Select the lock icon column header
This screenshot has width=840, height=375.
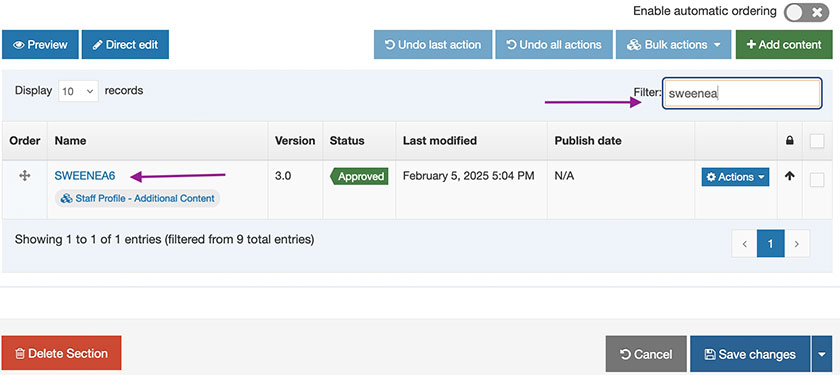coord(789,141)
